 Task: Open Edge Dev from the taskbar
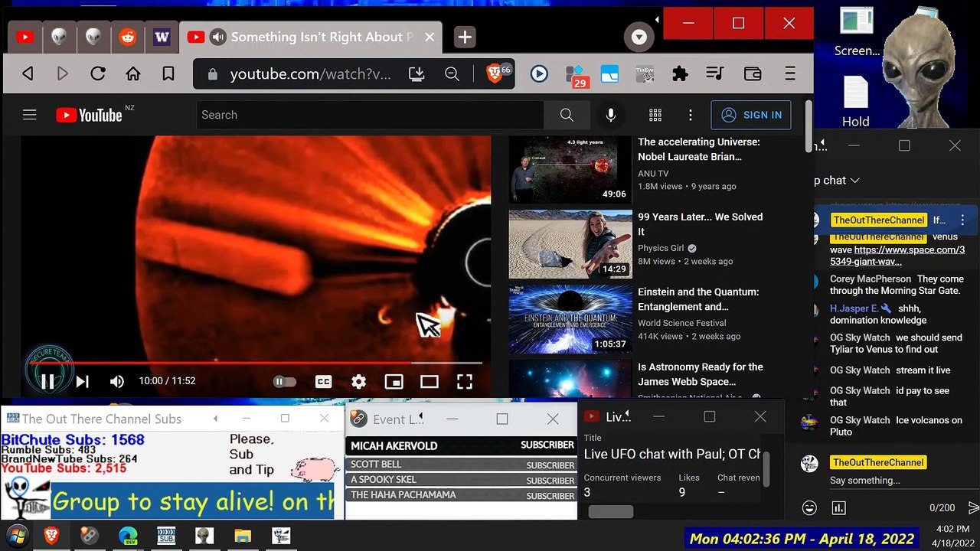tap(128, 536)
